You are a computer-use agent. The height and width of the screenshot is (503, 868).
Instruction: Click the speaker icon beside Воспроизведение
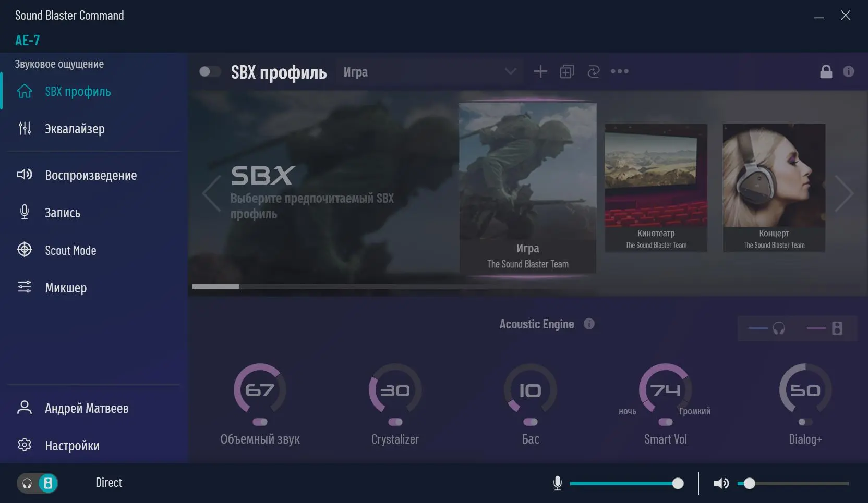(x=25, y=174)
